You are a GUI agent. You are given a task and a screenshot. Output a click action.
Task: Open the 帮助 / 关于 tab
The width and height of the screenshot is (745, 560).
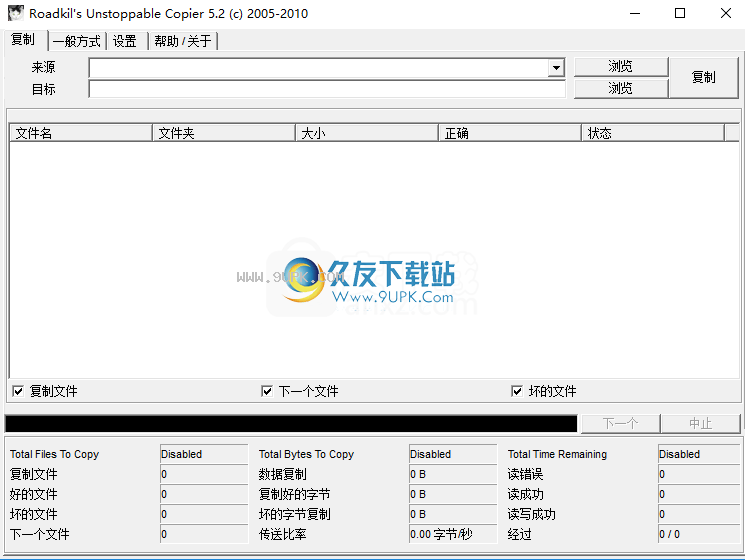pyautogui.click(x=183, y=41)
